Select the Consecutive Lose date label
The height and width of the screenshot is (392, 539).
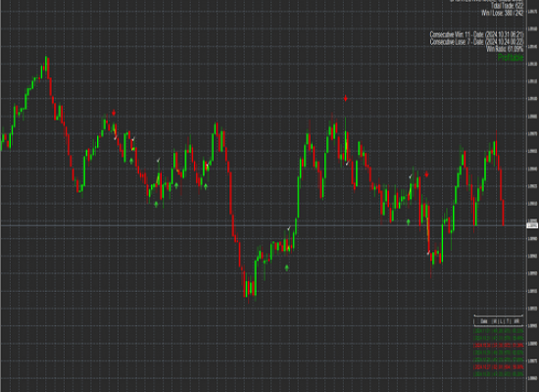click(477, 42)
